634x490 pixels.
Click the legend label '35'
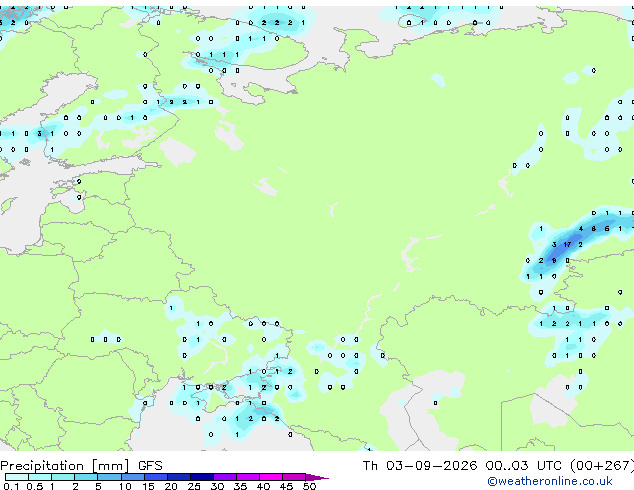(240, 486)
